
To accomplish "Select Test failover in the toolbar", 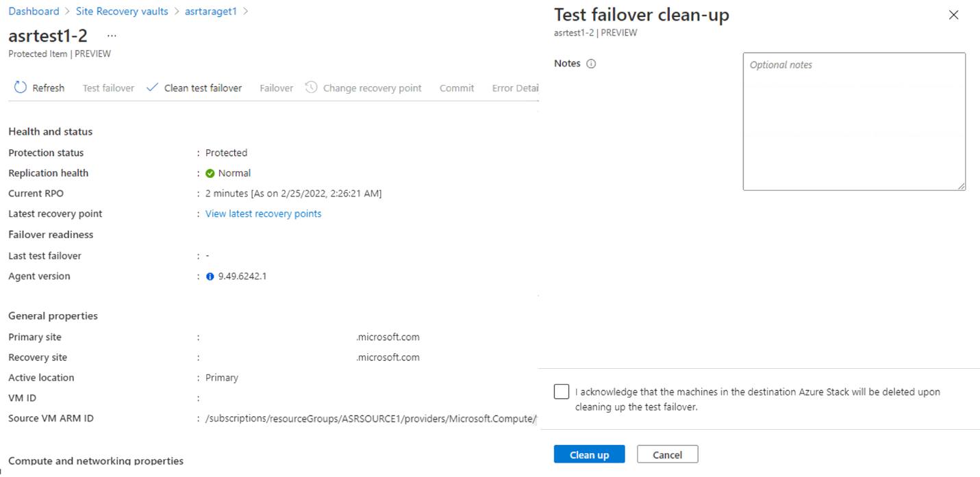I will tap(108, 88).
